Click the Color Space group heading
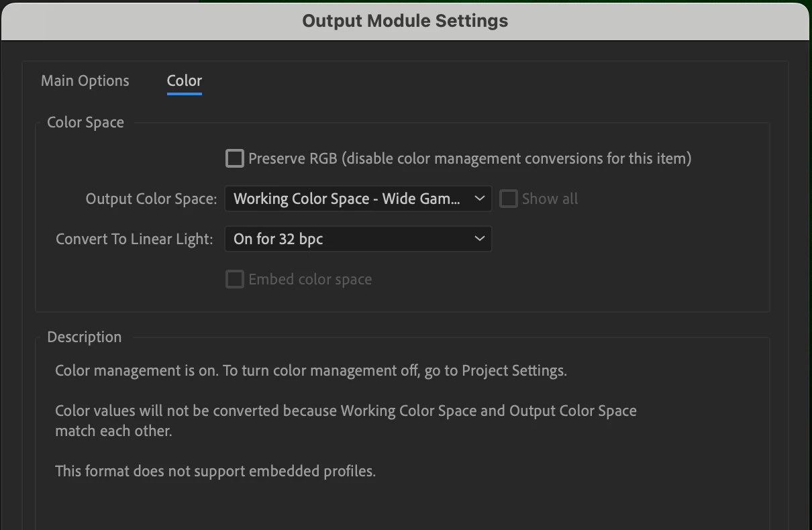This screenshot has height=530, width=812. (85, 123)
